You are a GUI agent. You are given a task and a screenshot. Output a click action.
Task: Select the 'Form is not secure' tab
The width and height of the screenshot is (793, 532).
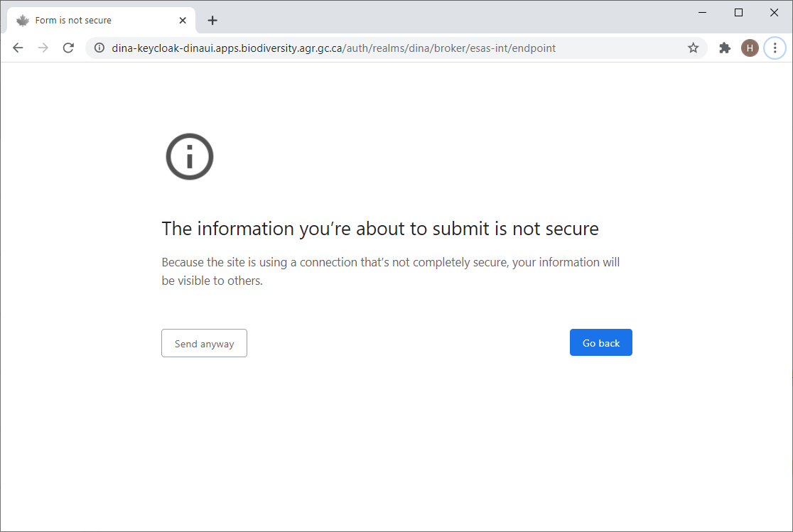(101, 20)
